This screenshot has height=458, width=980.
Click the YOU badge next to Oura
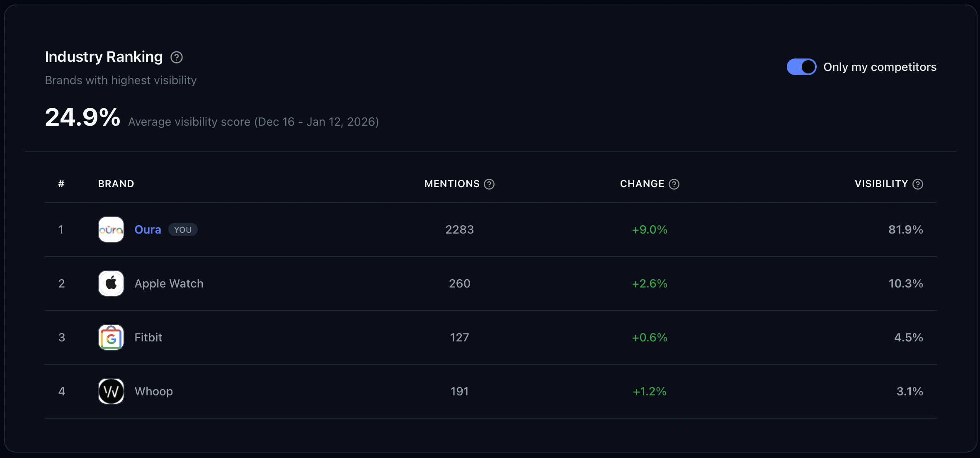coord(182,229)
